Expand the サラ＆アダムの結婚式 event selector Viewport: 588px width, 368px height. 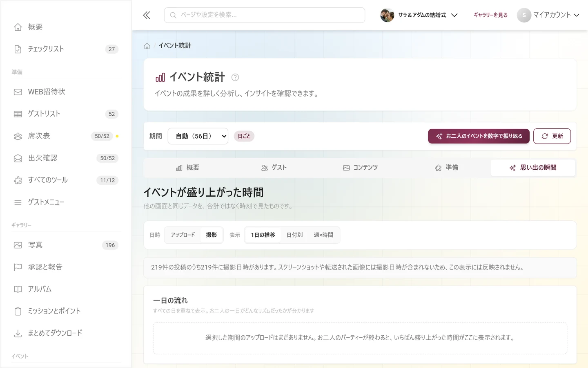[419, 15]
